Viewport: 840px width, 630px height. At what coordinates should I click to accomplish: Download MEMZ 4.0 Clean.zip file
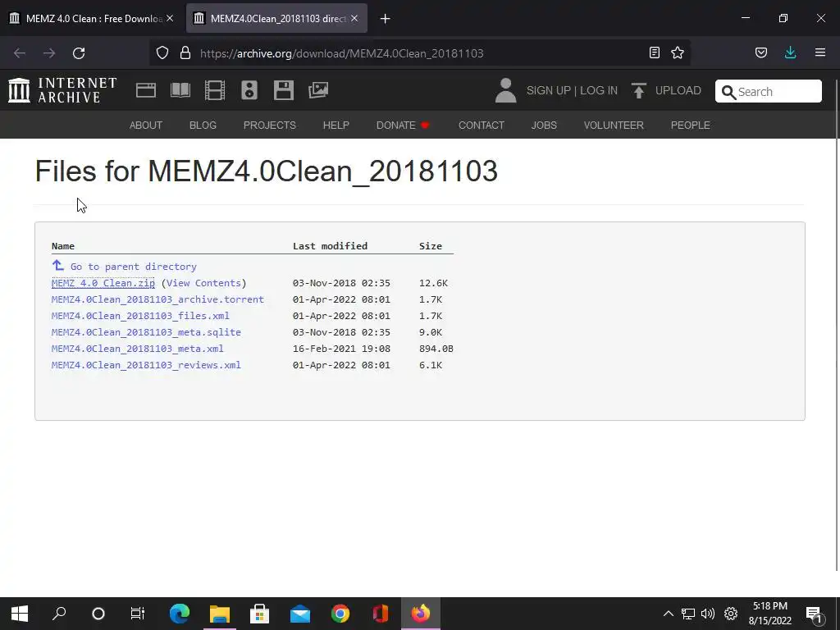(x=103, y=283)
